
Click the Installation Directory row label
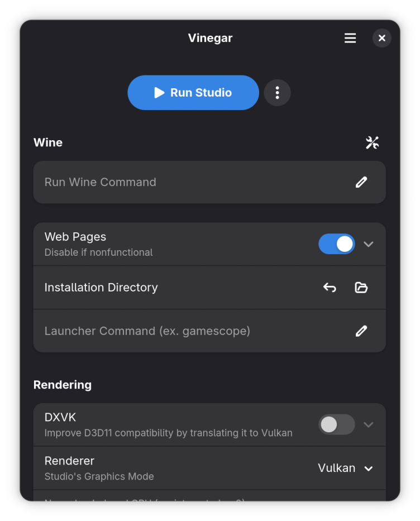[x=101, y=288]
